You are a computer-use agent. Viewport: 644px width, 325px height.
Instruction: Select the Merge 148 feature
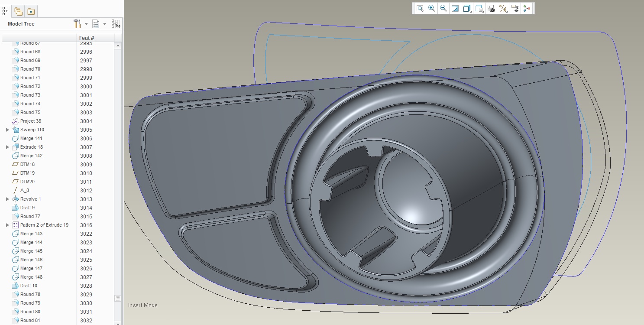[x=31, y=277]
